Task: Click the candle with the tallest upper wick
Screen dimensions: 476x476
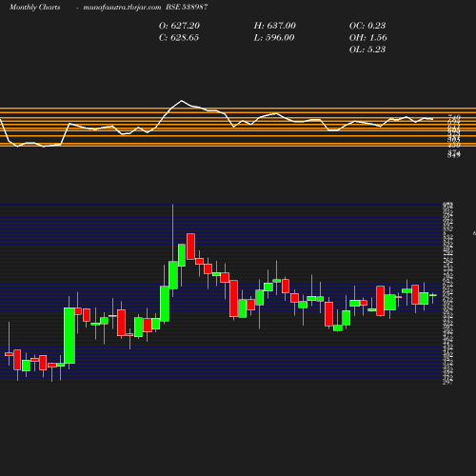Action: click(173, 275)
